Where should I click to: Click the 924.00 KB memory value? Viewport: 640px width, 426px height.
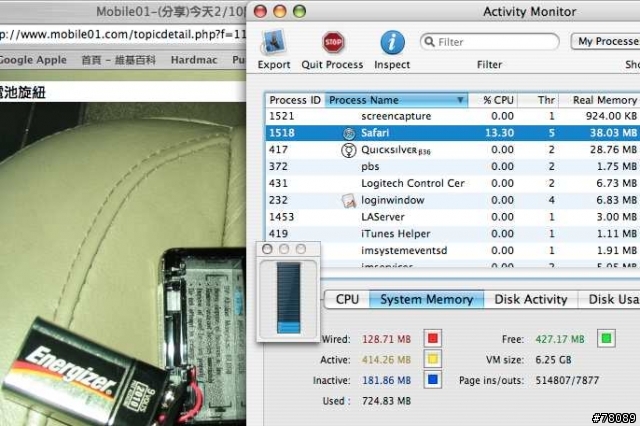pyautogui.click(x=611, y=116)
